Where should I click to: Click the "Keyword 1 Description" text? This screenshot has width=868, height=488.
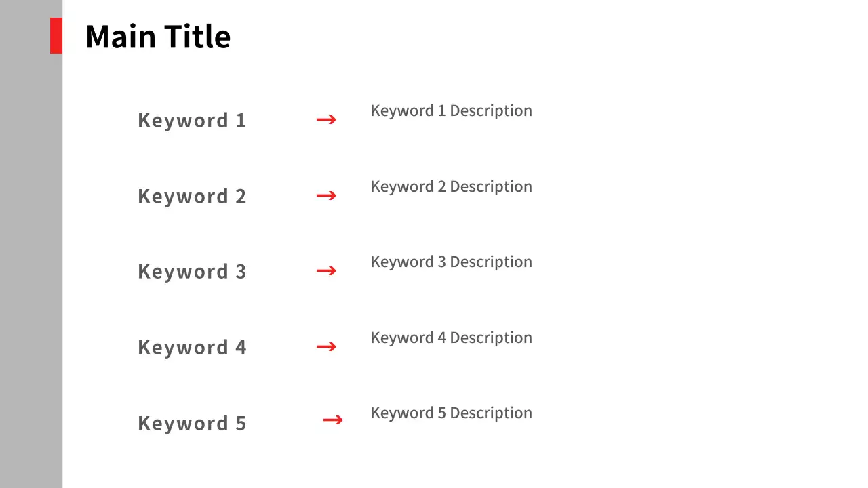click(451, 111)
